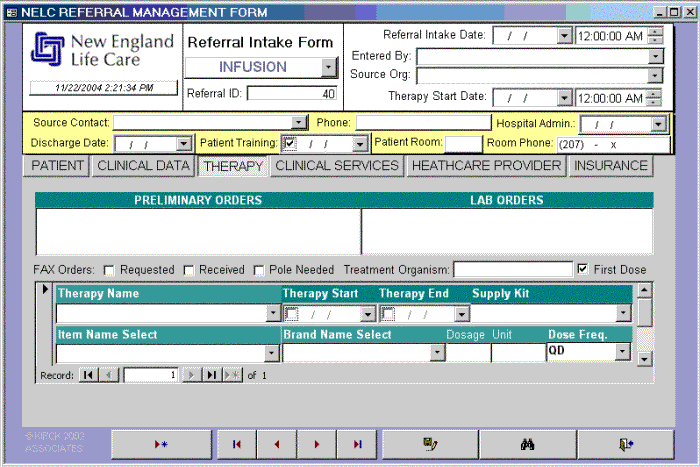Screen dimensions: 700x467
Task: Open search with the binoculars icon
Action: [x=528, y=444]
